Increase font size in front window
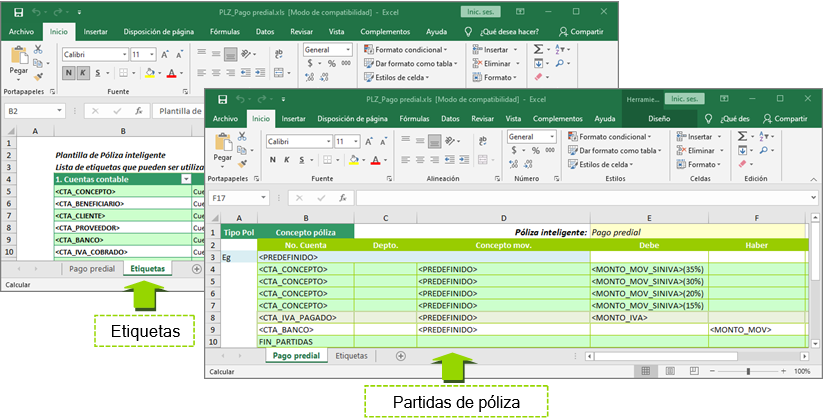This screenshot has width=824, height=419. click(x=369, y=141)
